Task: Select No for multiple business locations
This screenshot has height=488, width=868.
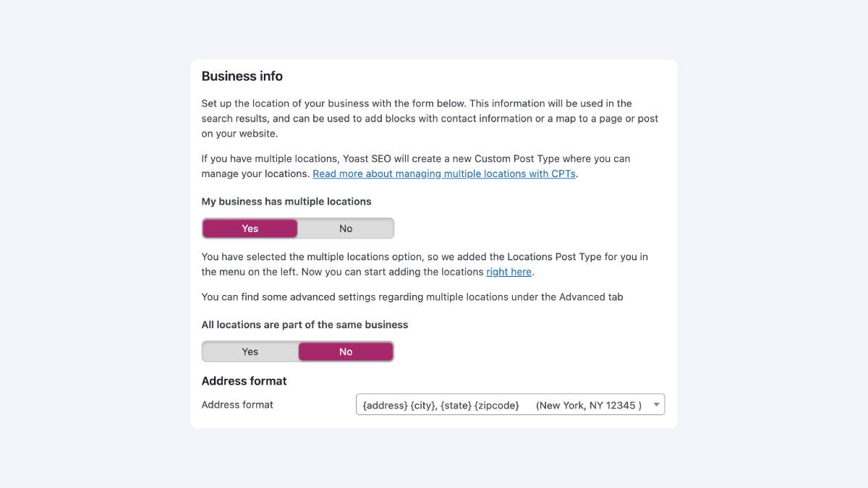Action: 346,228
